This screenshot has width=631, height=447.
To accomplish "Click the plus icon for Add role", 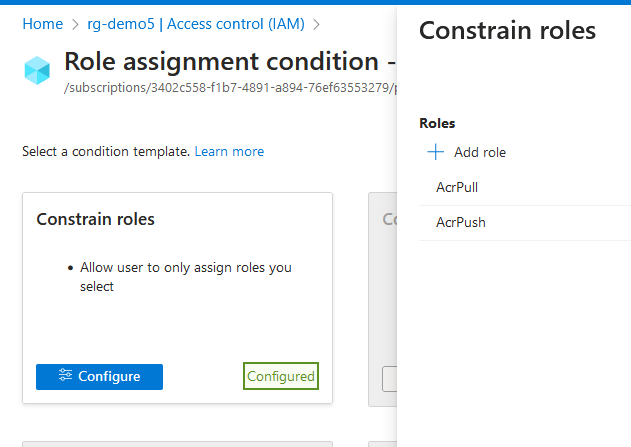I will (435, 152).
